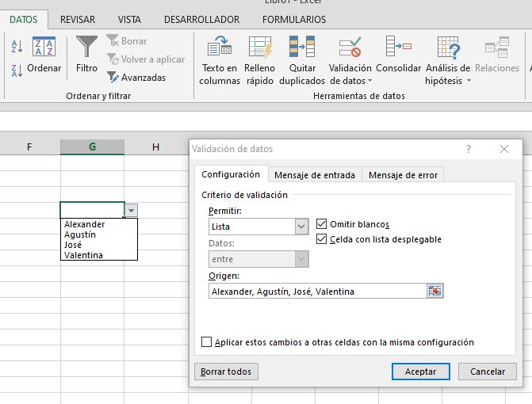Screen dimensions: 532x404
Task: Choose José from the dropdown list
Action: click(x=99, y=245)
